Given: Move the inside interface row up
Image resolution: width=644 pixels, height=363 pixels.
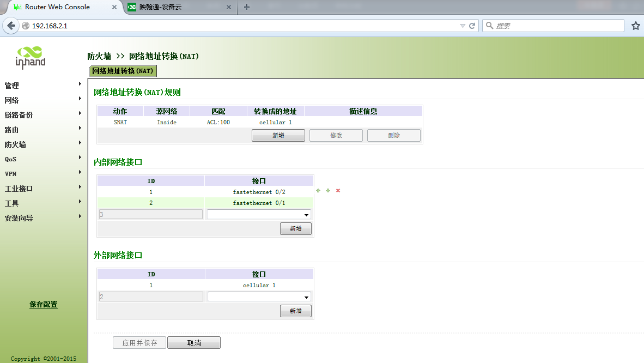Looking at the screenshot, I should 318,191.
